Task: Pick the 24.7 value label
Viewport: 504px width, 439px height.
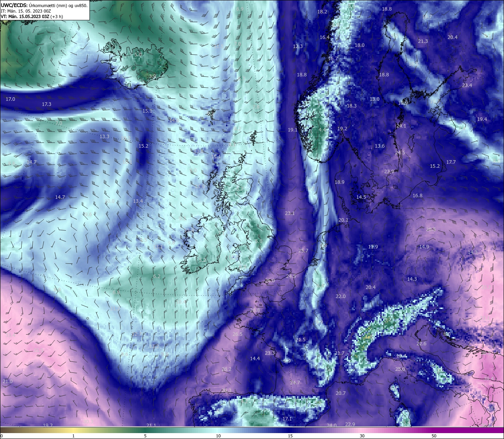Action: [295, 383]
